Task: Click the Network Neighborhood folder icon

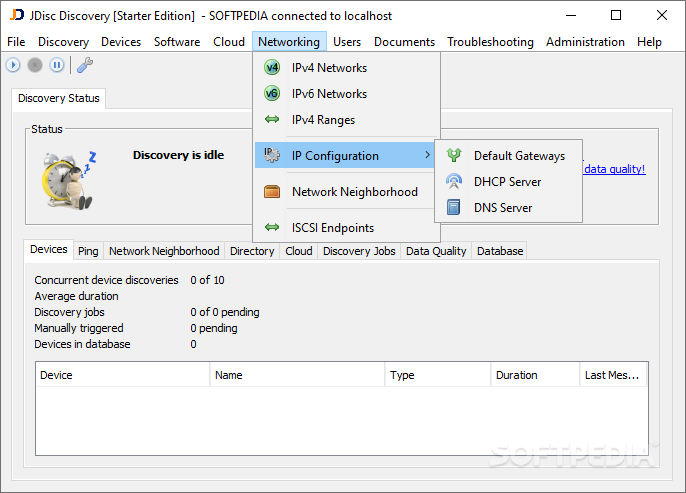Action: (272, 192)
